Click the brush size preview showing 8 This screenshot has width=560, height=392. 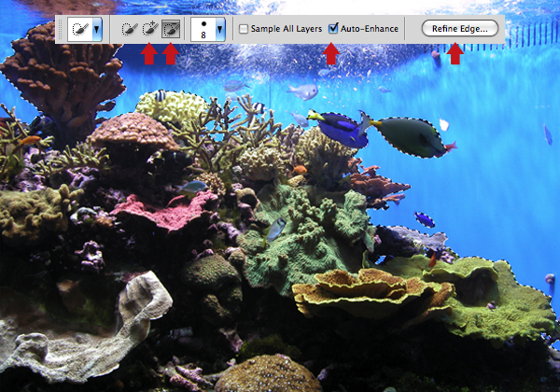pos(203,29)
